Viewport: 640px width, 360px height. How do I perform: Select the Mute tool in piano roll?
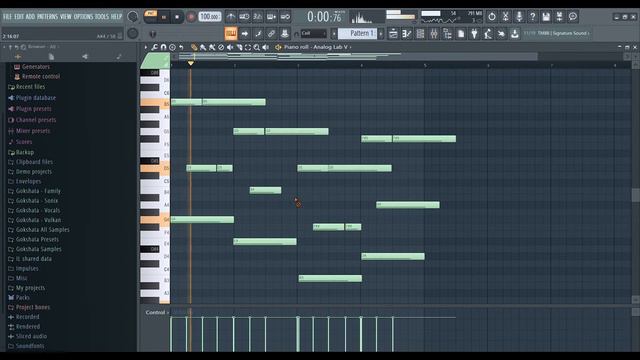230,47
